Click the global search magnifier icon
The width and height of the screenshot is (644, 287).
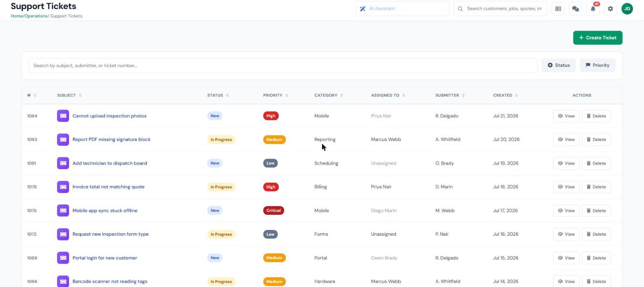point(460,9)
